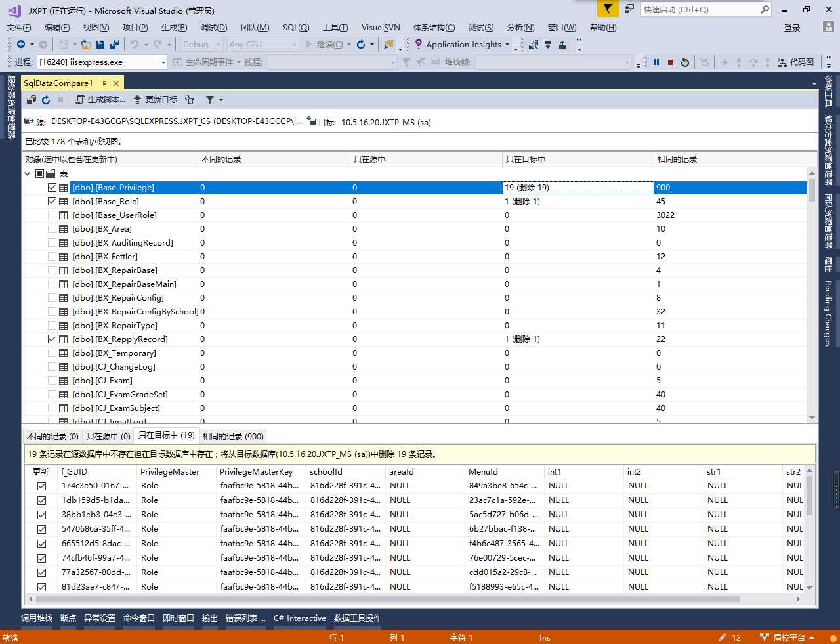Click the Application Insights lightbulb icon
Viewport: 840px width, 644px height.
point(419,44)
